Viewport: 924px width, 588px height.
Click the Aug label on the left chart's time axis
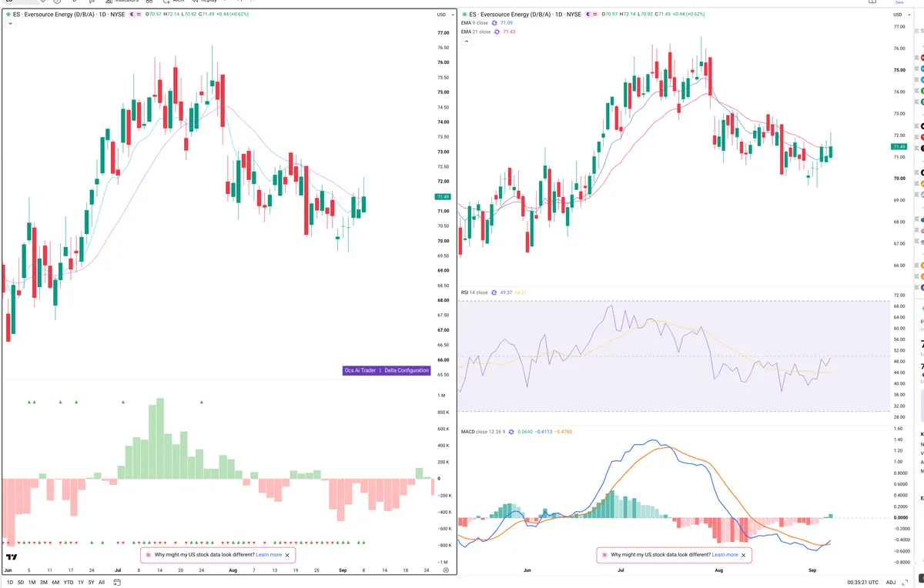[x=234, y=570]
